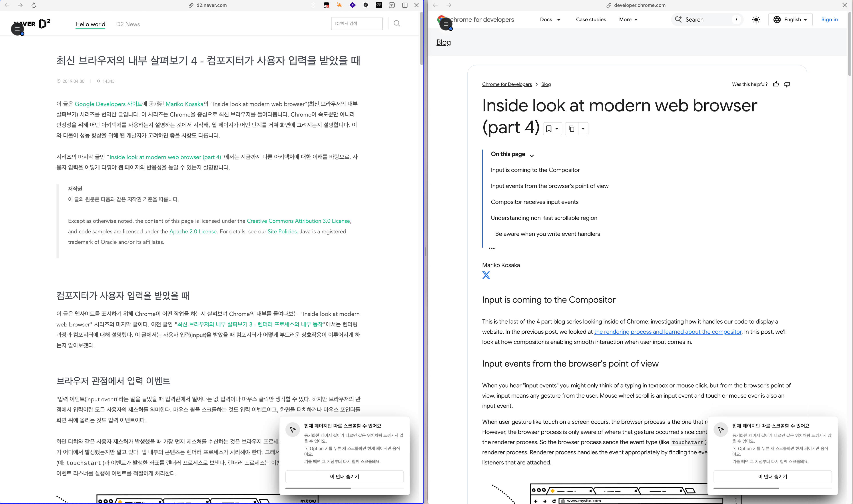Open More dropdown menu
The width and height of the screenshot is (853, 504).
(x=628, y=20)
